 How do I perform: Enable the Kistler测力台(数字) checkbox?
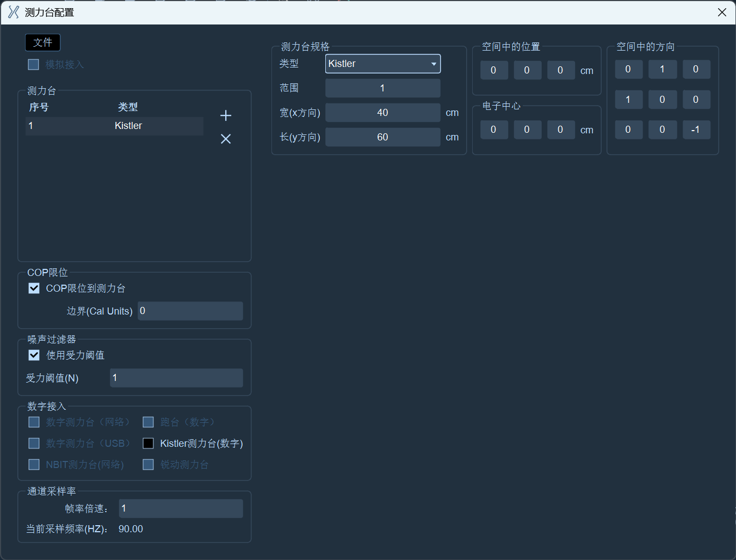pos(148,443)
